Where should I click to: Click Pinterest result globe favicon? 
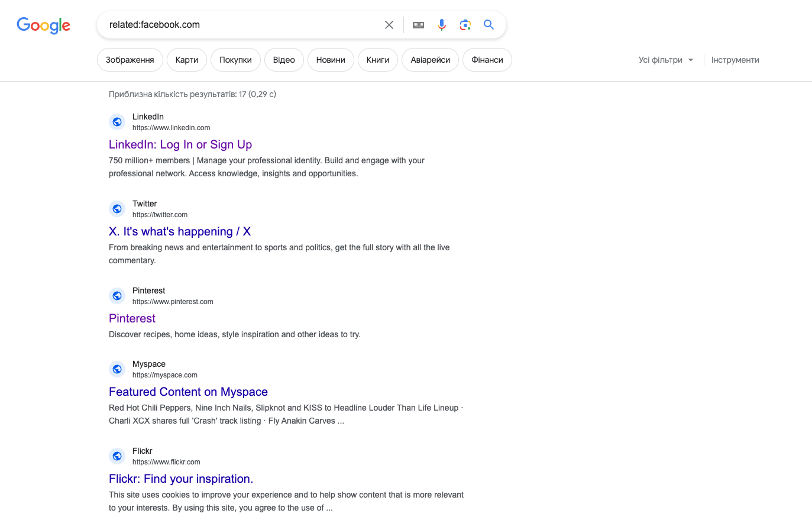[117, 296]
